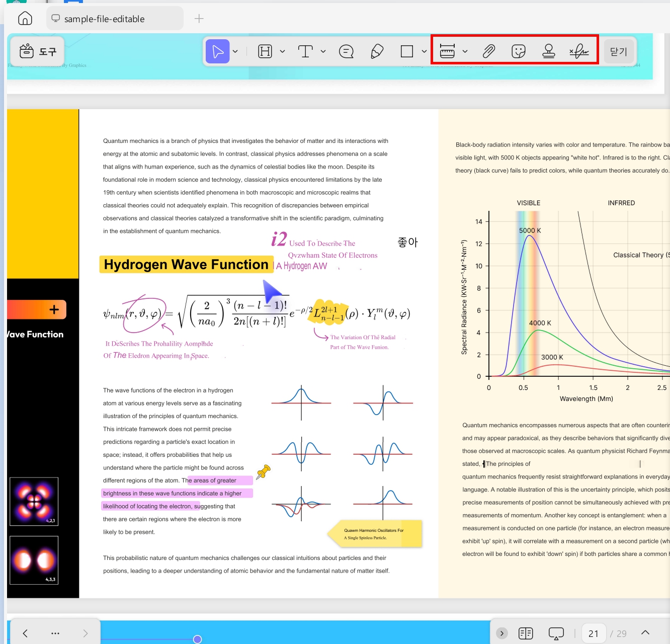Viewport: 670px width, 644px height.
Task: Select the paperclip attachment tool
Action: coord(488,51)
